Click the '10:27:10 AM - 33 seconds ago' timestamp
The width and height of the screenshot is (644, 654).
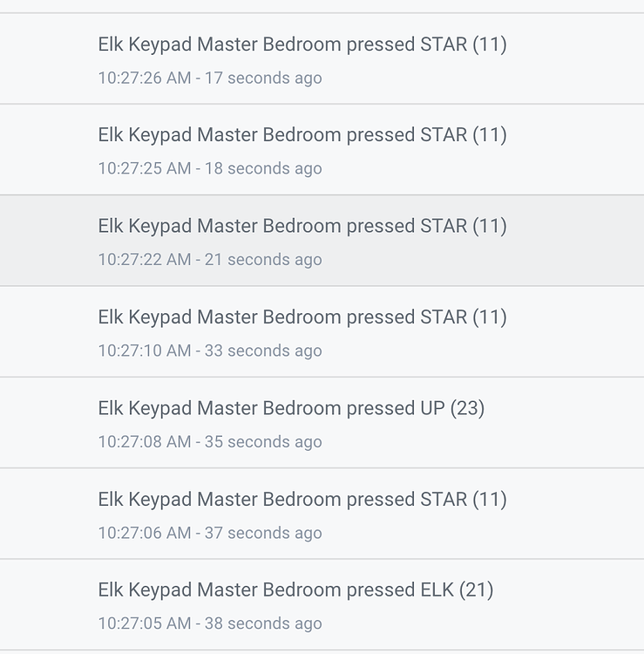pos(209,351)
